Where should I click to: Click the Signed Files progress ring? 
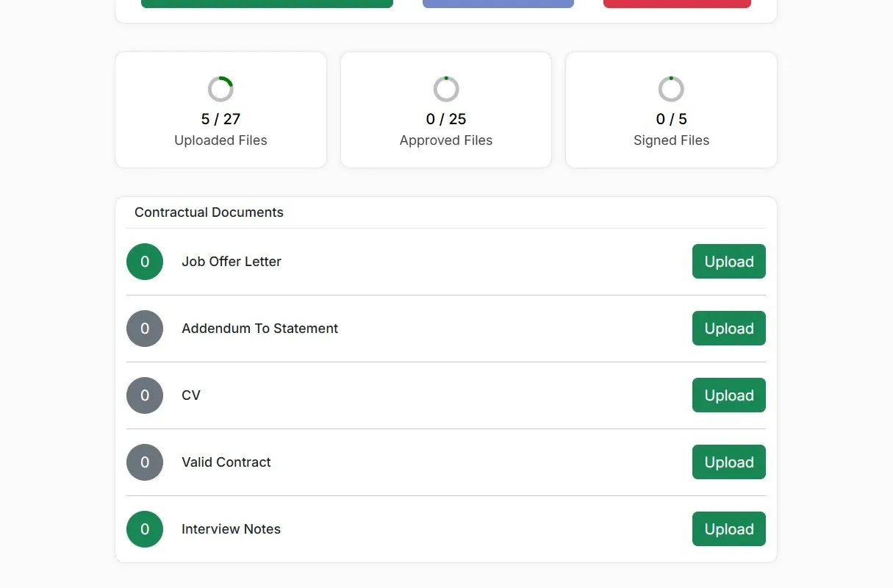pyautogui.click(x=671, y=89)
